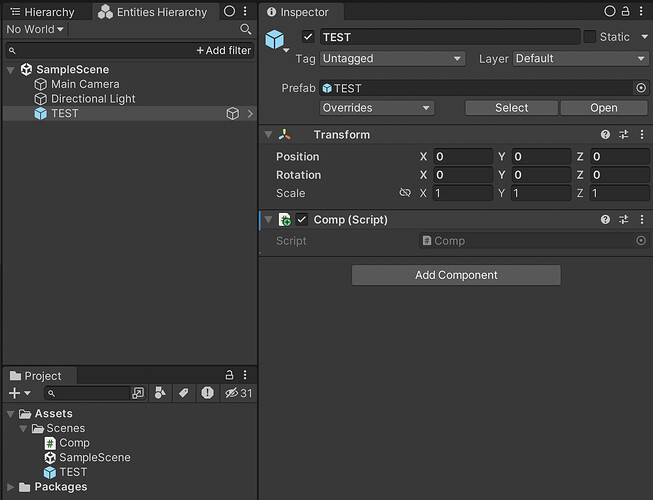Click the circle mode icon in Inspector header
The height and width of the screenshot is (500, 653).
tap(610, 11)
